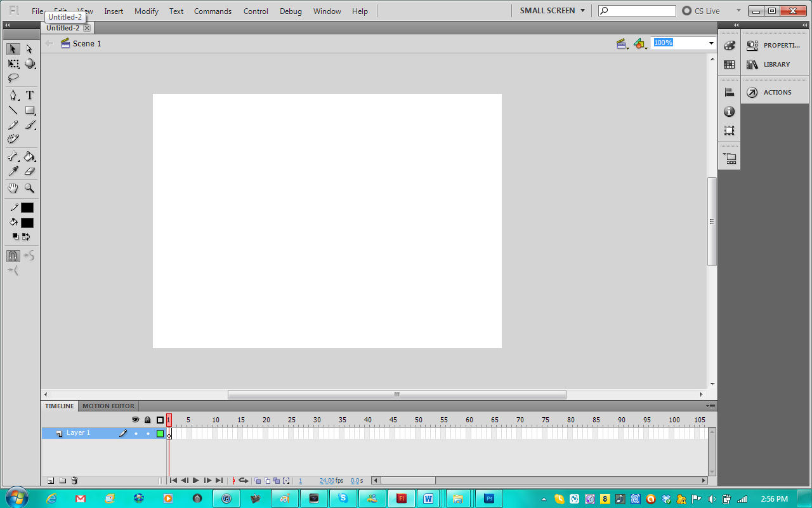Screen dimensions: 812x508
Task: Open the Swatches panel grid icon
Action: (730, 64)
